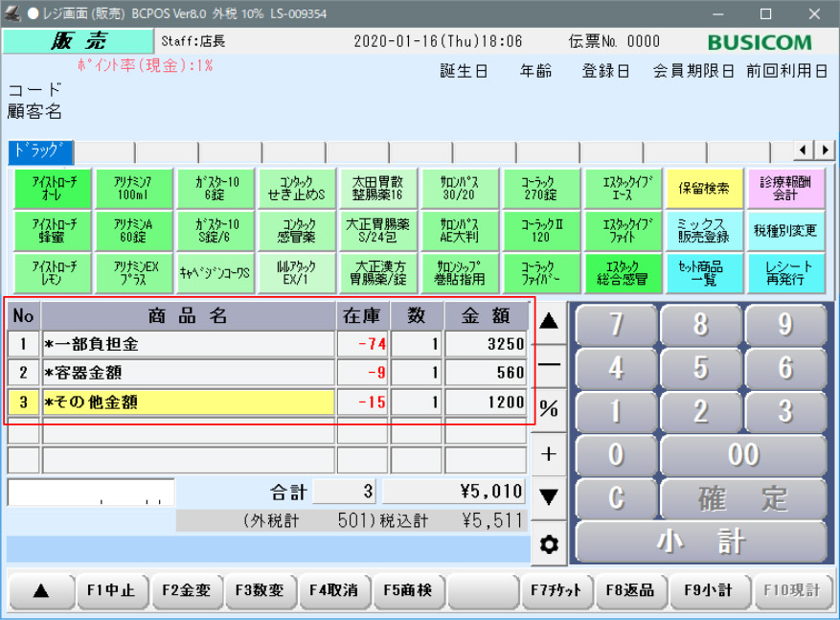Click the レシート再発行 reissue button

[x=786, y=274]
